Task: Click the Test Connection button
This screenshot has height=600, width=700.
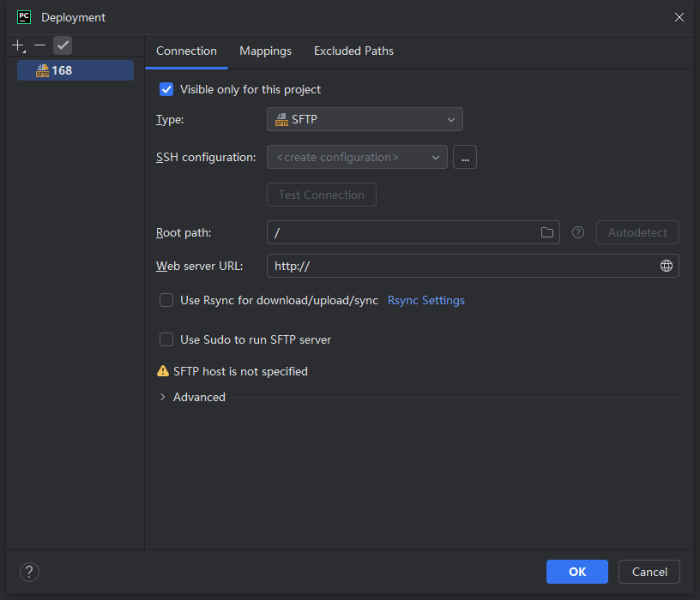Action: click(322, 195)
